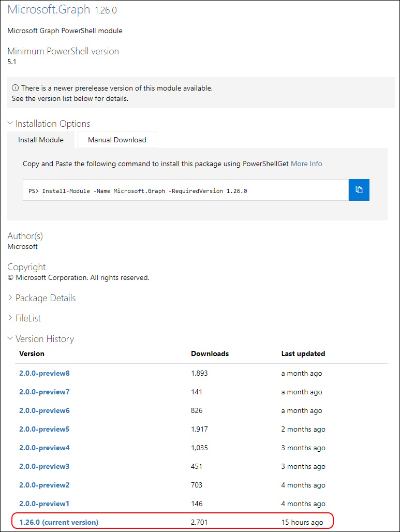Image resolution: width=400 pixels, height=532 pixels.
Task: Open version 2.0.0-preview1 link
Action: [45, 504]
